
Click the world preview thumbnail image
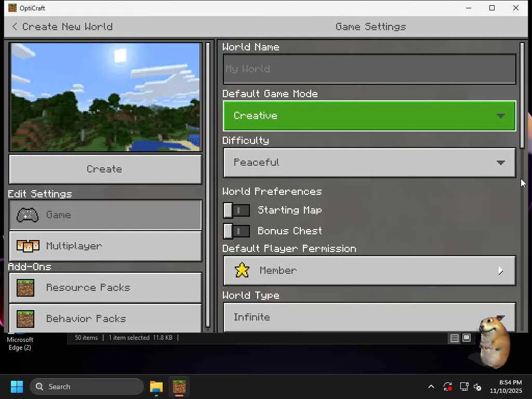click(x=105, y=97)
